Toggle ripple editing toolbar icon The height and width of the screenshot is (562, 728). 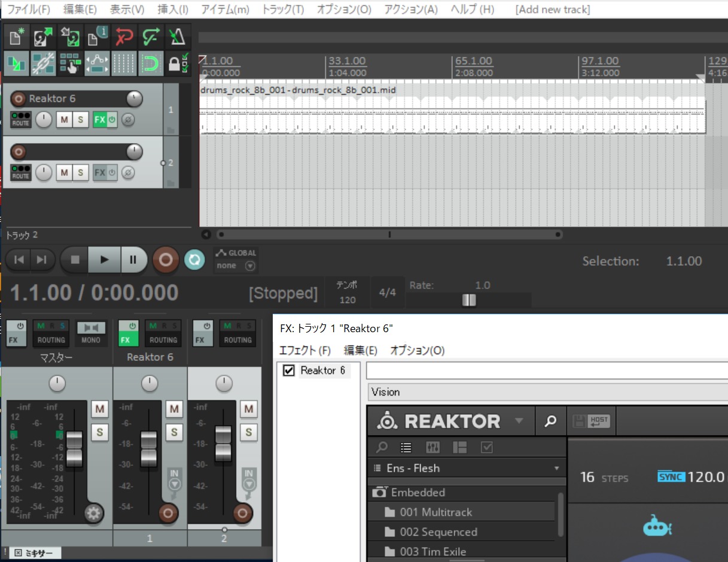click(71, 63)
